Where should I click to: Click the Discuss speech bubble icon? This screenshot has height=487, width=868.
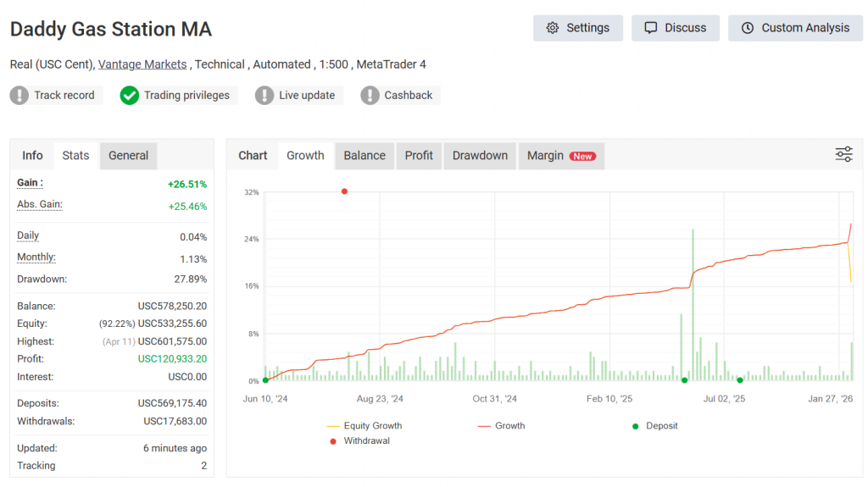point(651,28)
